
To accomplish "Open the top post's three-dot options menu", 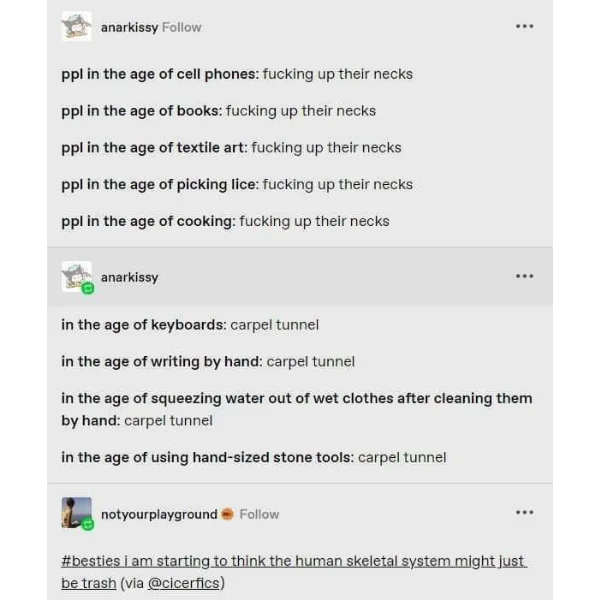I will tap(524, 26).
